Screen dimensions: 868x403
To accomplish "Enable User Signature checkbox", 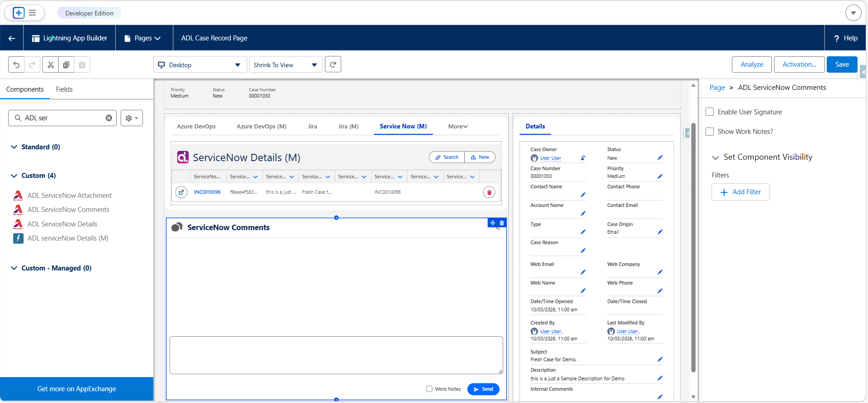I will (x=710, y=112).
